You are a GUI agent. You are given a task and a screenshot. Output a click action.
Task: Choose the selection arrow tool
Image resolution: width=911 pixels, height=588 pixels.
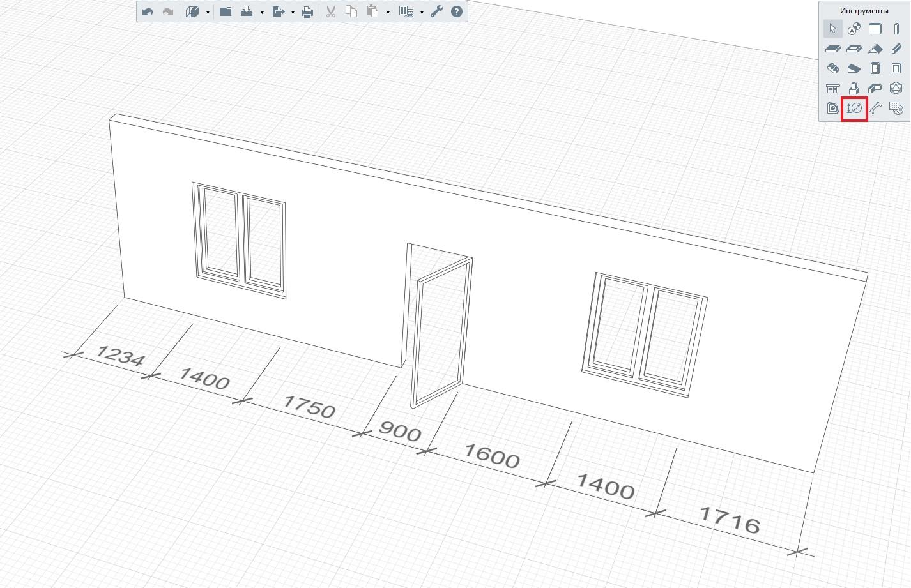click(x=832, y=29)
